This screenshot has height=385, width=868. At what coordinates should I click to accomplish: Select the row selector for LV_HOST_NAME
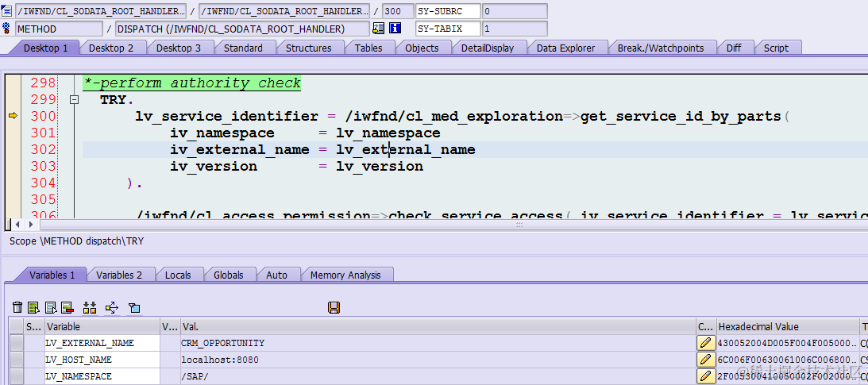coord(17,360)
